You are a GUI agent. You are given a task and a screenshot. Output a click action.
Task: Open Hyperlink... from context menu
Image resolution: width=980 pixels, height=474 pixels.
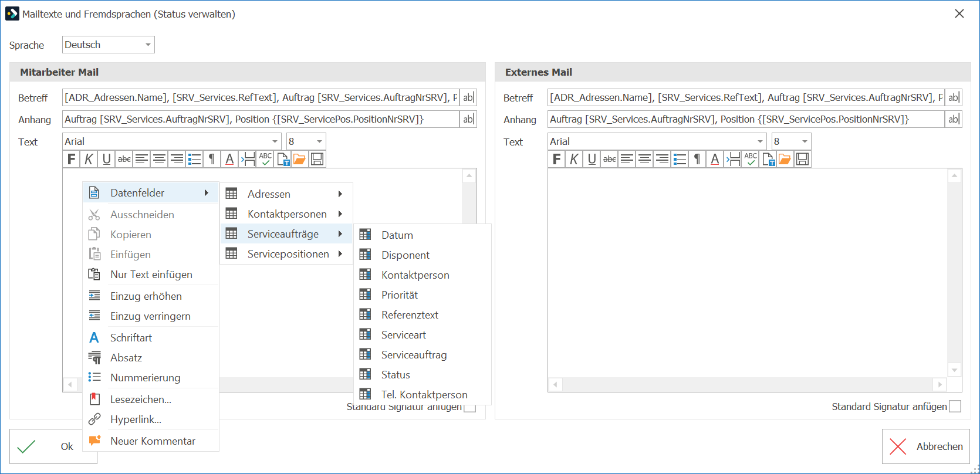pos(151,419)
